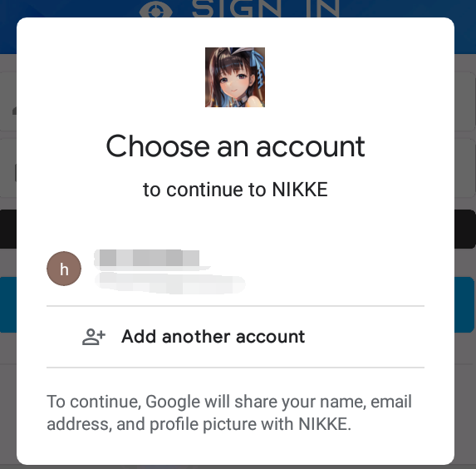This screenshot has height=469, width=476.
Task: Click the SIGN IN header title
Action: pos(266,8)
